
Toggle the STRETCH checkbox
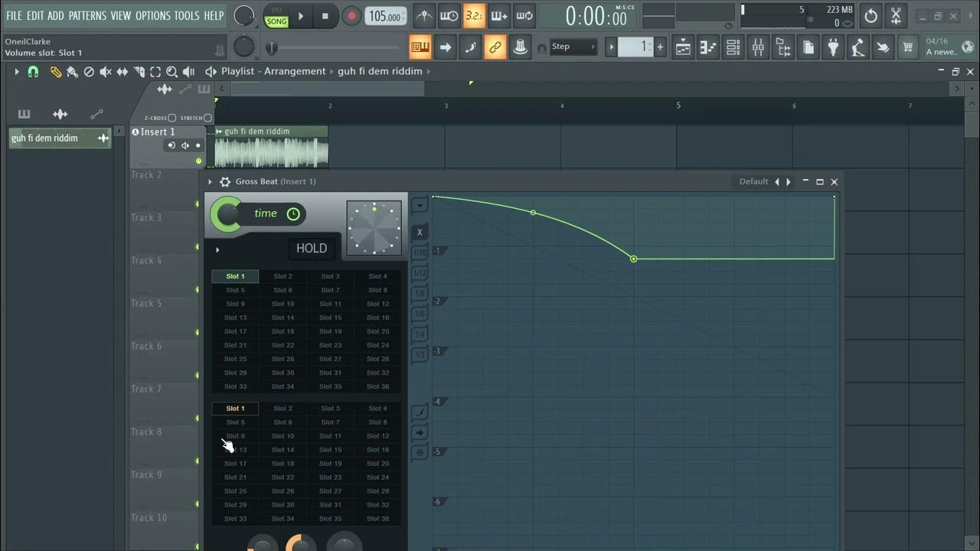tap(207, 118)
